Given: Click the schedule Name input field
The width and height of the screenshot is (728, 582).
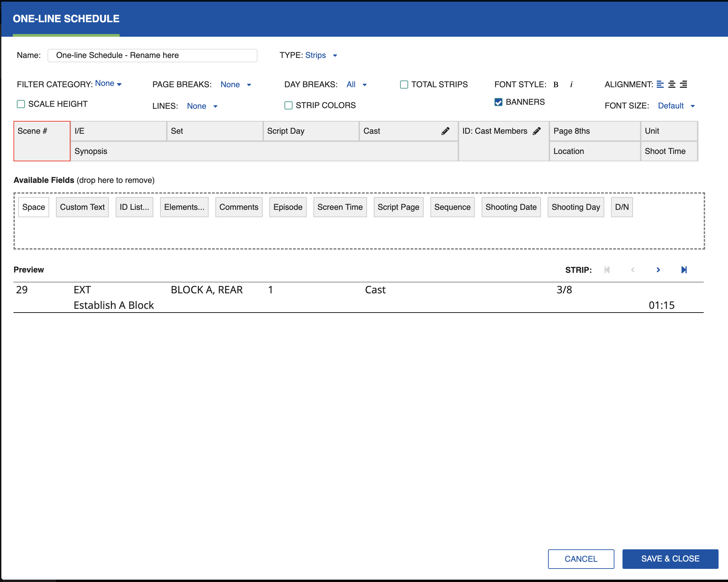Looking at the screenshot, I should [x=152, y=55].
